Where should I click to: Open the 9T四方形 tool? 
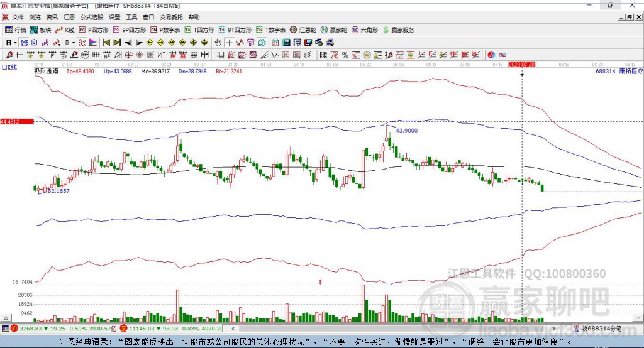235,30
